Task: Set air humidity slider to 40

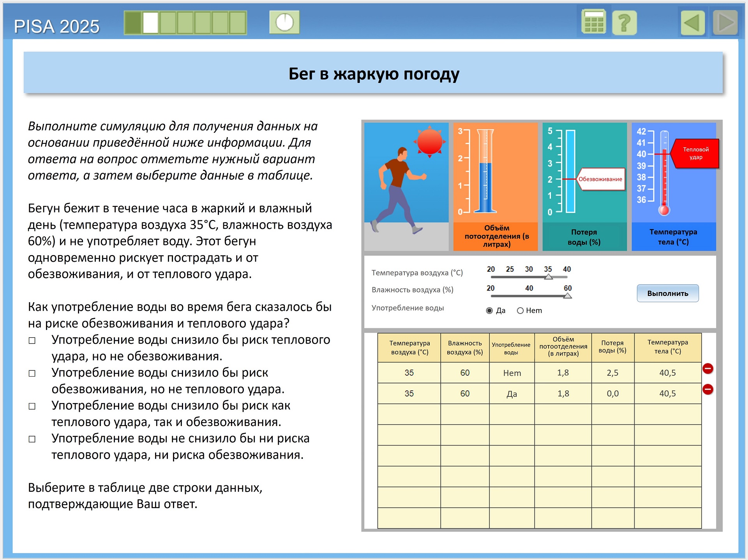Action: coord(529,296)
